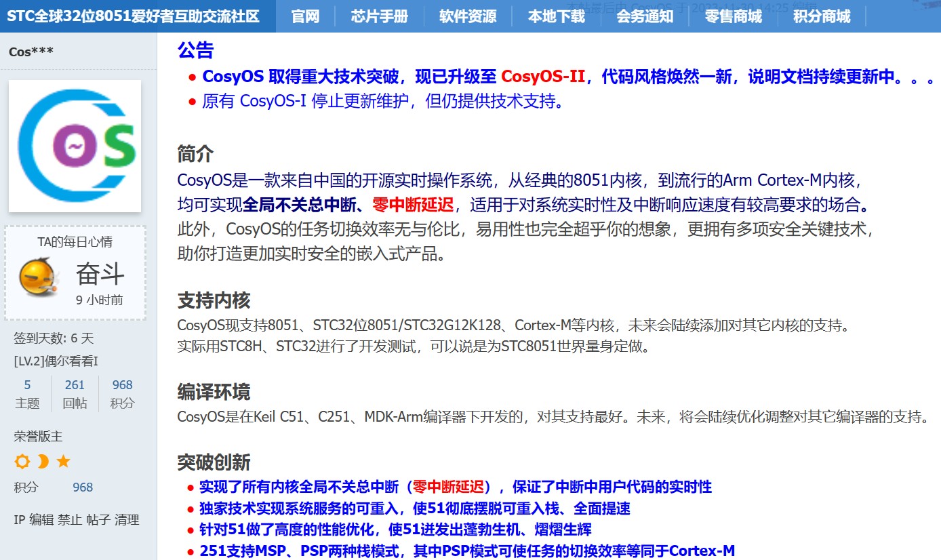
Task: Click the smoking emoji mood icon
Action: 38,277
